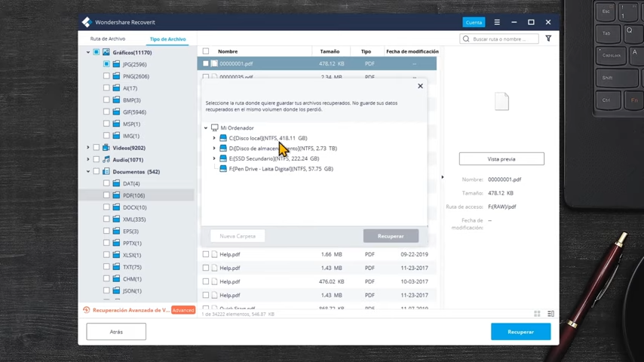Open the hamburger menu in title bar
Screen dimensions: 644x362
(x=497, y=22)
